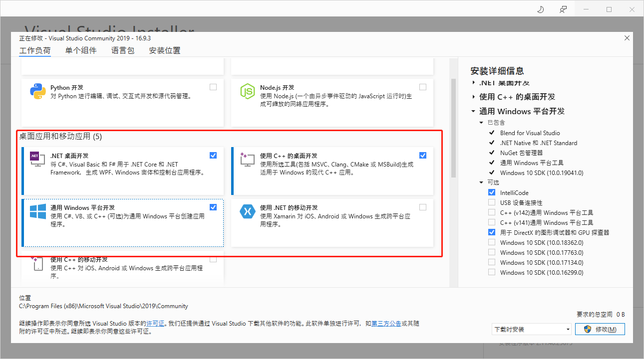Open the 第三方公告 link
644x359 pixels.
coord(386,324)
